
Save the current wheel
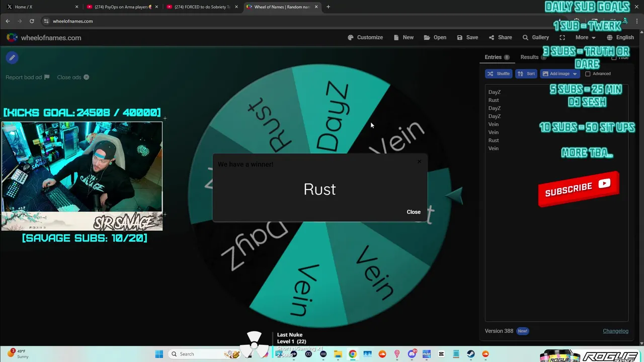(x=467, y=38)
